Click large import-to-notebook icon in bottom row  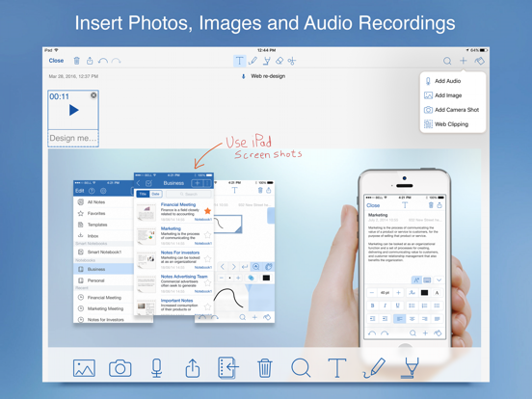228,367
